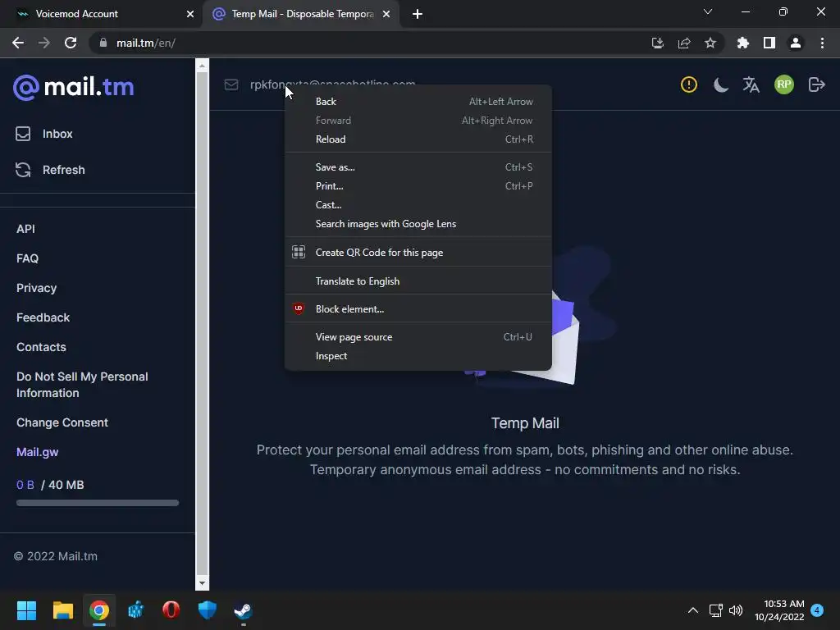Click Change Consent link
This screenshot has height=630, width=840.
62,422
